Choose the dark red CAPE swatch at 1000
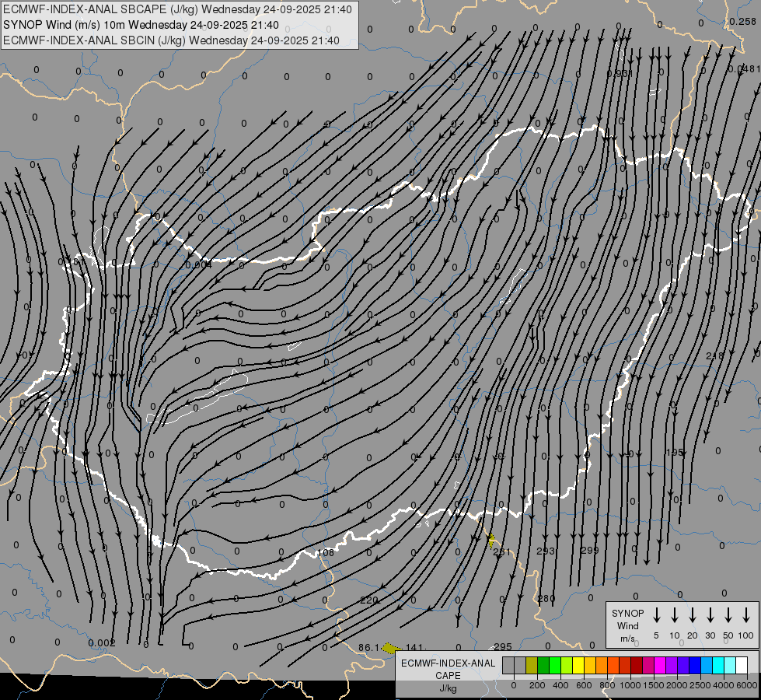761x700 pixels. point(637,665)
